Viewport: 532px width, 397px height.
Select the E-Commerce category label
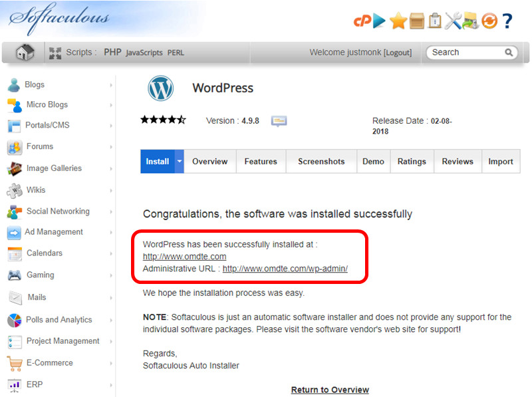click(50, 362)
